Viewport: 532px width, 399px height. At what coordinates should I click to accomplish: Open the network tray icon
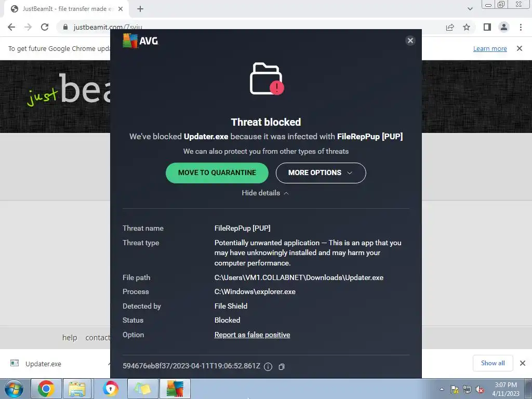(x=467, y=389)
